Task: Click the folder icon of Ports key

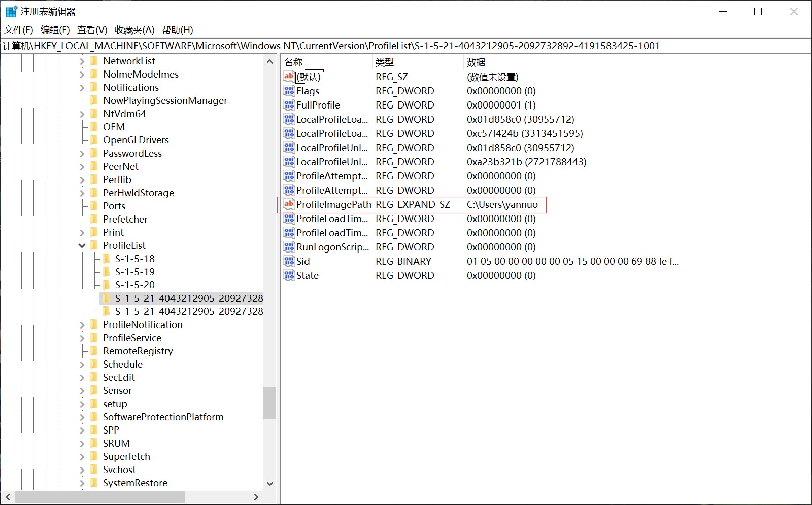Action: pyautogui.click(x=94, y=206)
